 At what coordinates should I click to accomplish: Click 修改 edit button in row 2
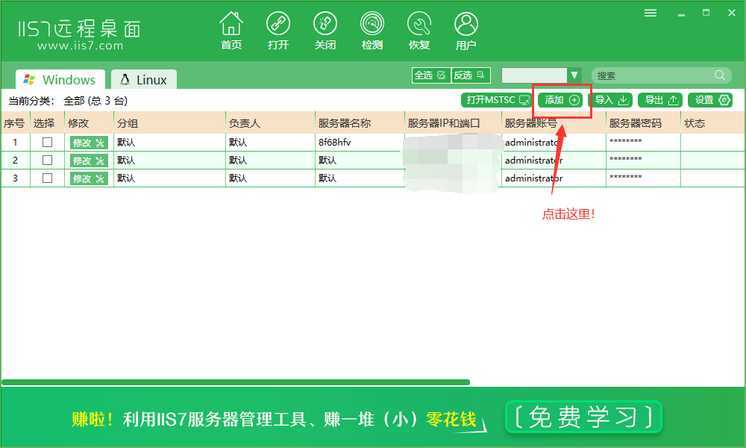(89, 161)
